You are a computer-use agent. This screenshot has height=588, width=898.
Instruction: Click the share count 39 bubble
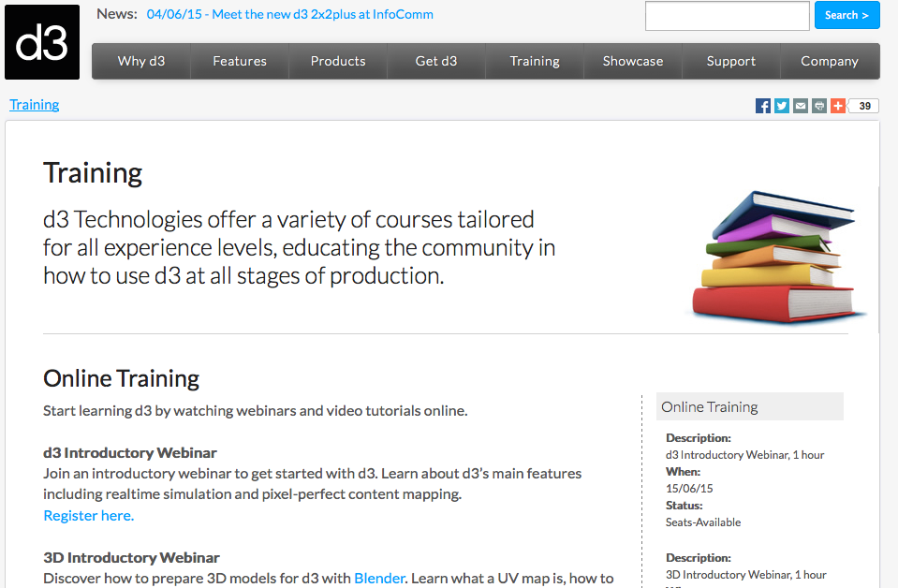pos(864,106)
